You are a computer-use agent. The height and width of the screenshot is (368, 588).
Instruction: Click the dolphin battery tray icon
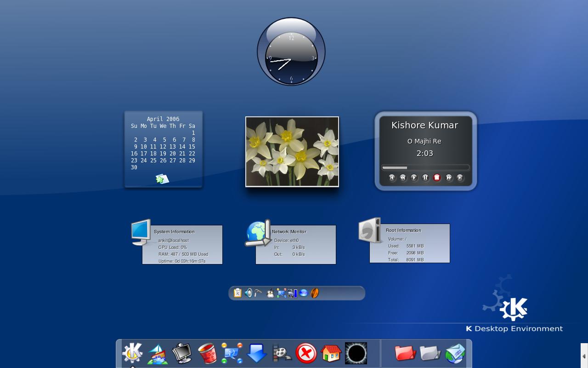(x=293, y=293)
